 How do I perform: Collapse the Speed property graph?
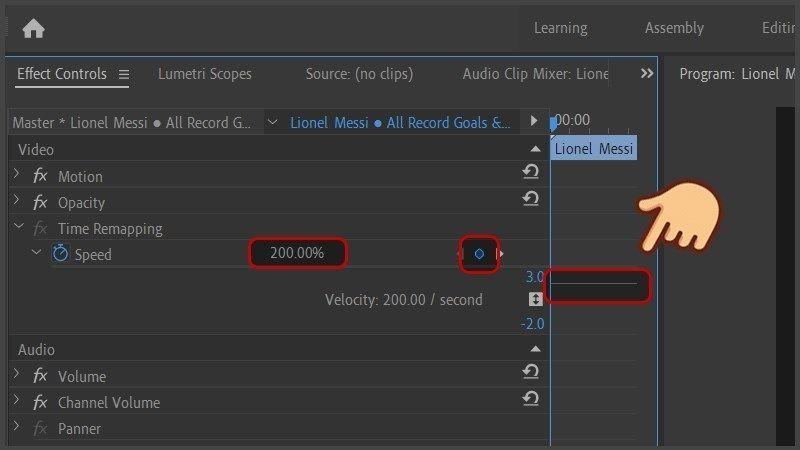[36, 252]
